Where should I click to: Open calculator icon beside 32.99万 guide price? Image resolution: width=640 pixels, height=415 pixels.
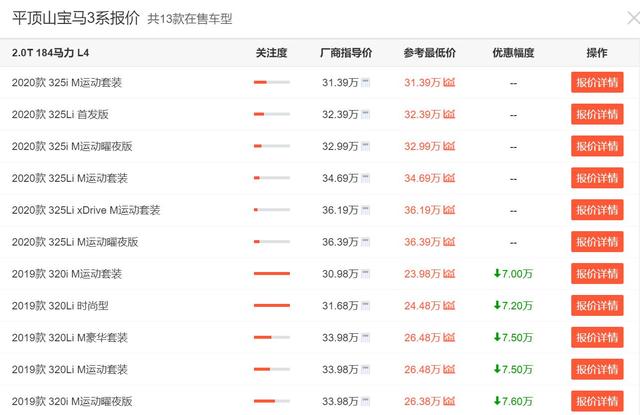(365, 146)
